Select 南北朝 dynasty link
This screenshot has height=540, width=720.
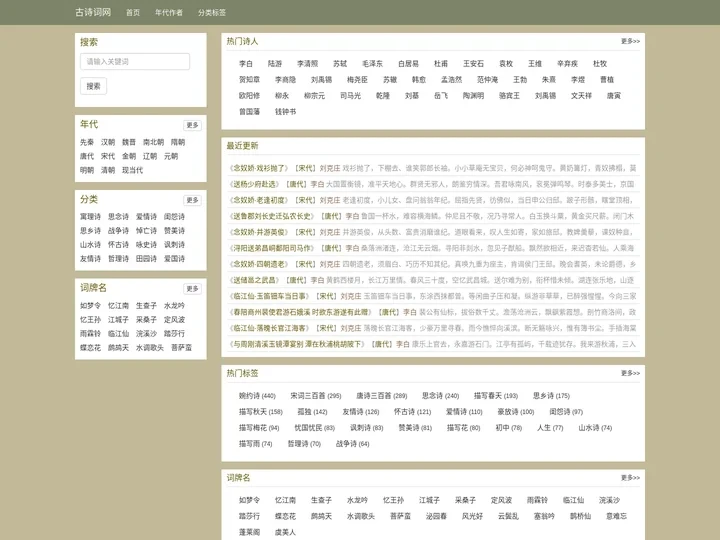pos(153,142)
